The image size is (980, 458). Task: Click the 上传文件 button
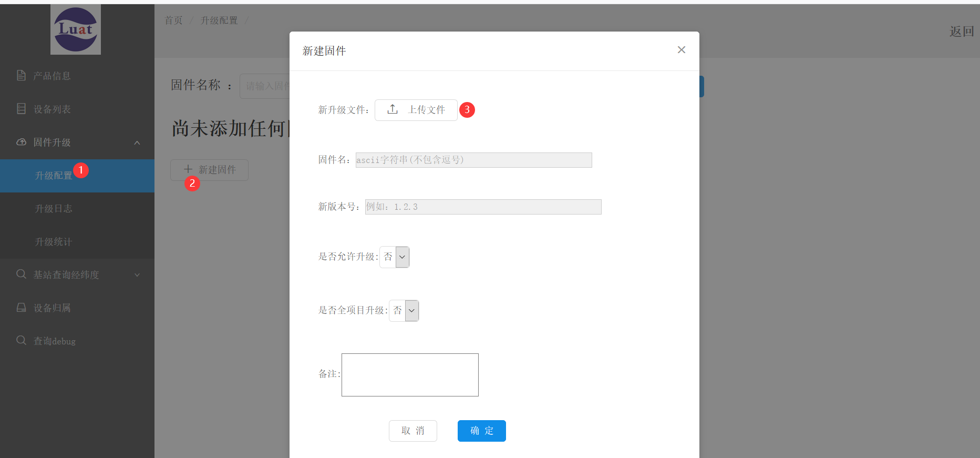[x=416, y=110]
